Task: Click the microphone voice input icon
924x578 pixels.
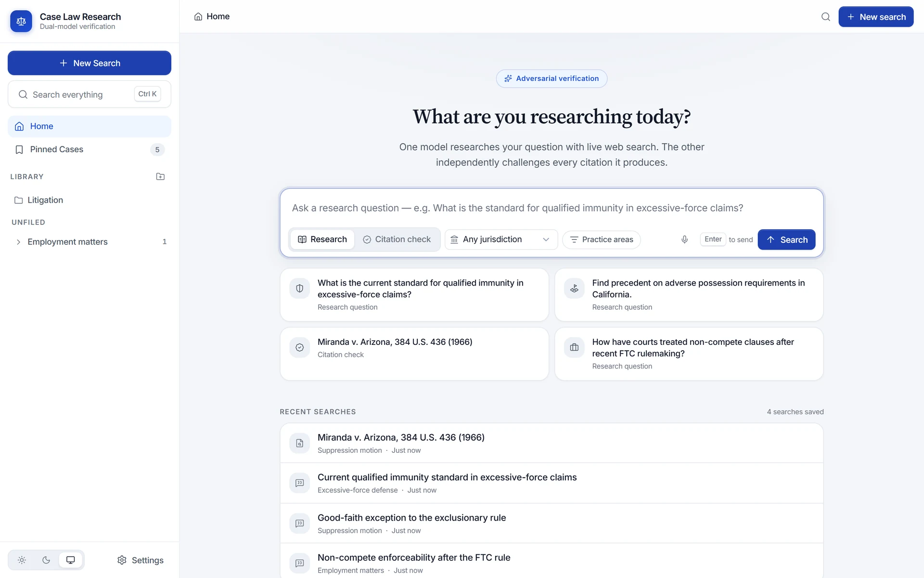Action: 684,239
